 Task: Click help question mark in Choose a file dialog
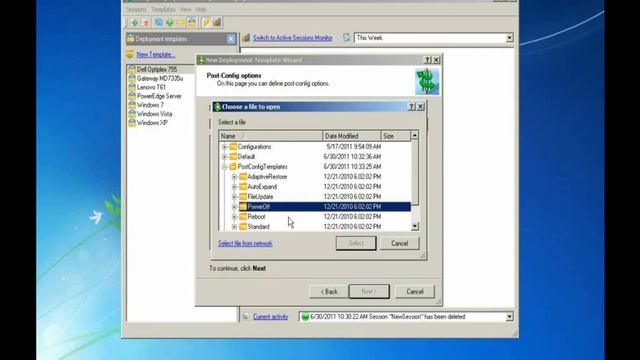point(411,107)
